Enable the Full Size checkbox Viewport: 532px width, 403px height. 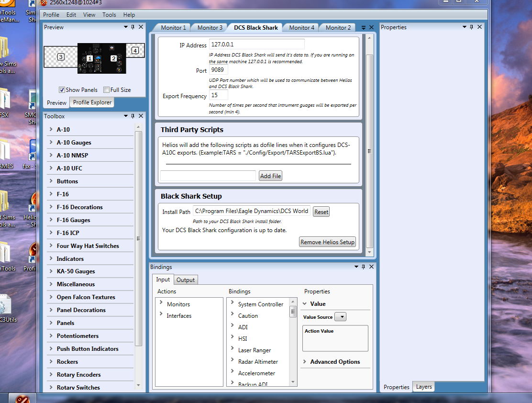coord(107,90)
